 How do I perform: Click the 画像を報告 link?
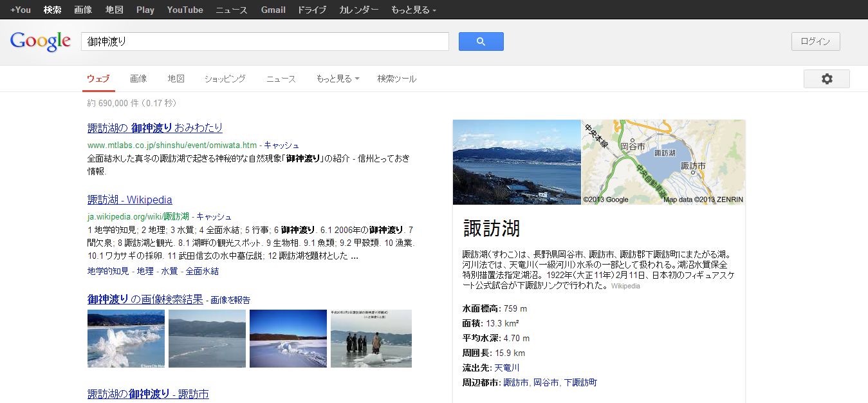click(230, 300)
